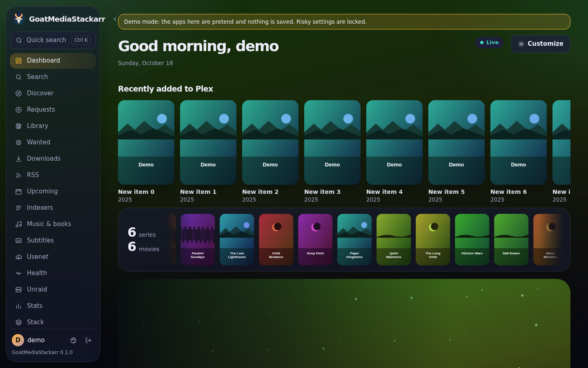Open the New item 0 poster
588x368 pixels.
tap(146, 142)
